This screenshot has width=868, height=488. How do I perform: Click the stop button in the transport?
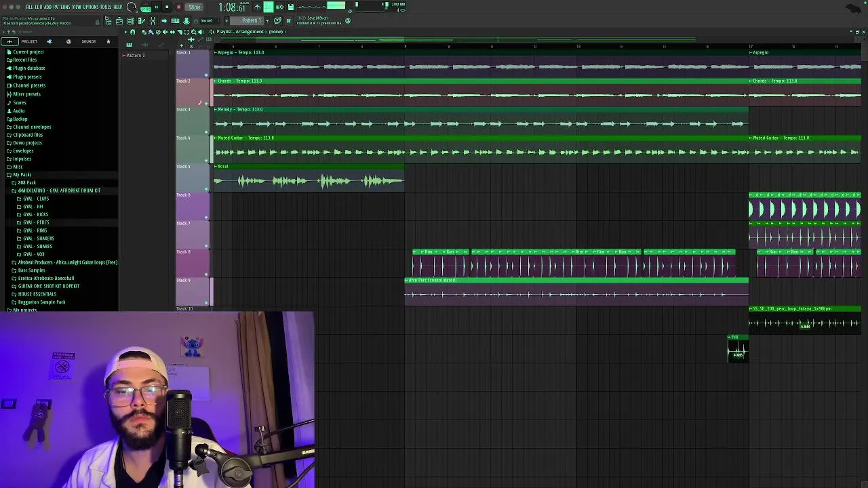pos(167,7)
